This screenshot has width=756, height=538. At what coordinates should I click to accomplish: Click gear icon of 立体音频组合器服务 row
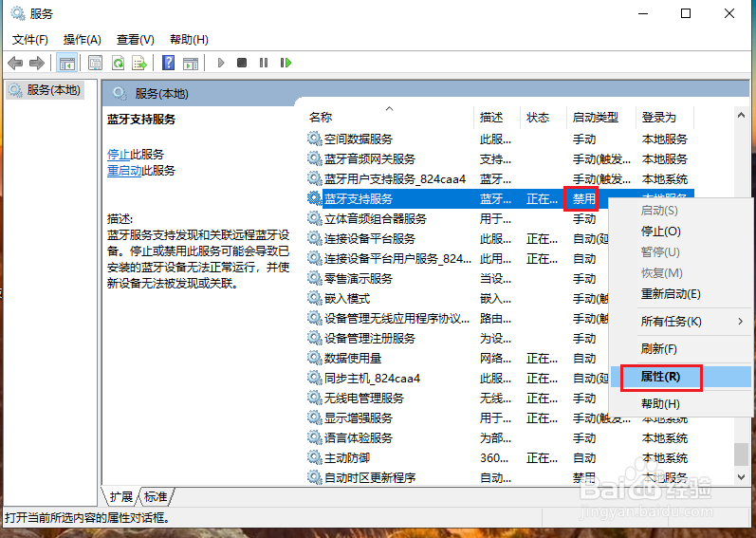[314, 218]
